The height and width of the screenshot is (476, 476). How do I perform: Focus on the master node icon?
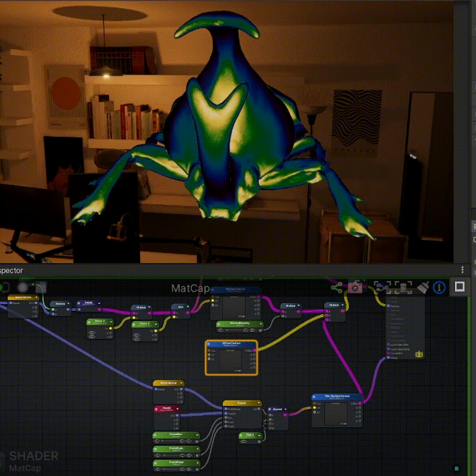click(x=403, y=287)
